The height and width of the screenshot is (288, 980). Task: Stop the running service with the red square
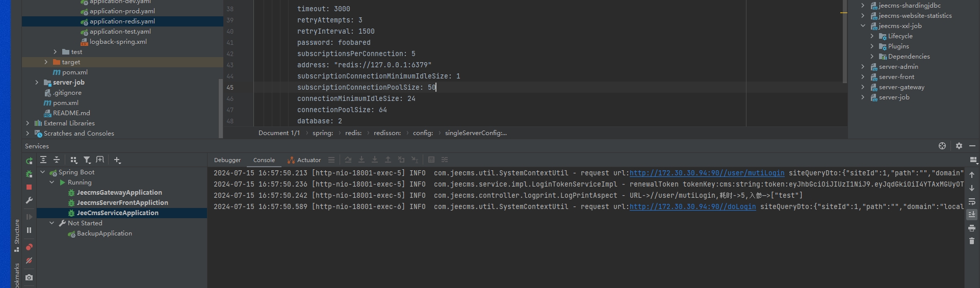29,187
